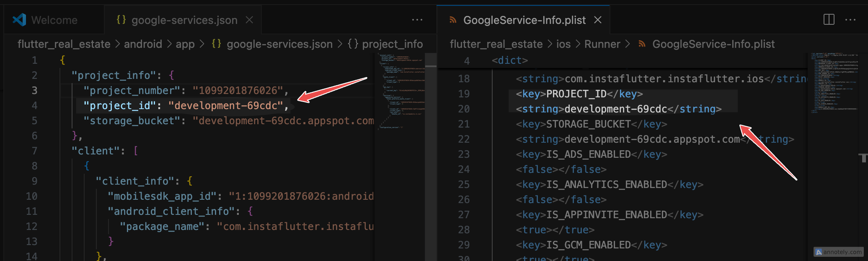Click the split editor right icon
Viewport: 868px width, 261px height.
[x=829, y=20]
